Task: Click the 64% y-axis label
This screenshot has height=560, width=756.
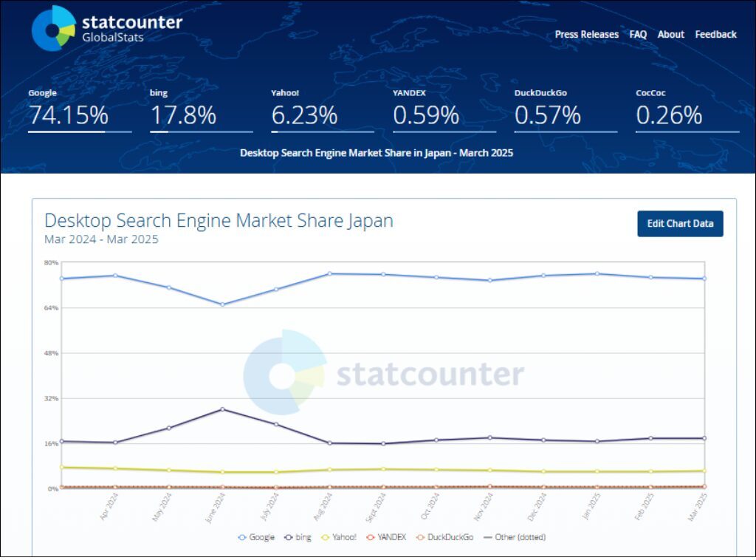Action: pyautogui.click(x=51, y=308)
